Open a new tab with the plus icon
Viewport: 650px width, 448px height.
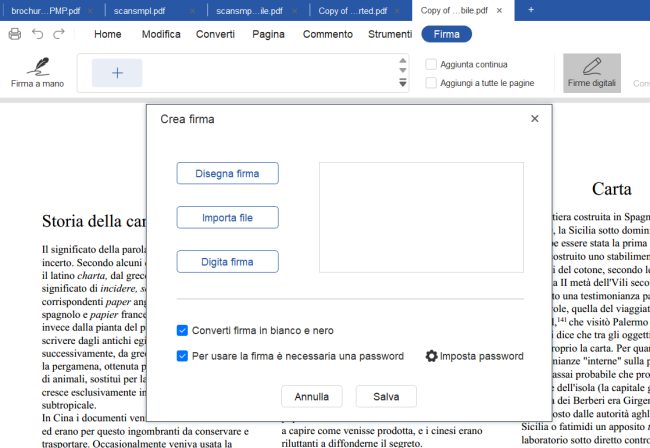point(531,10)
